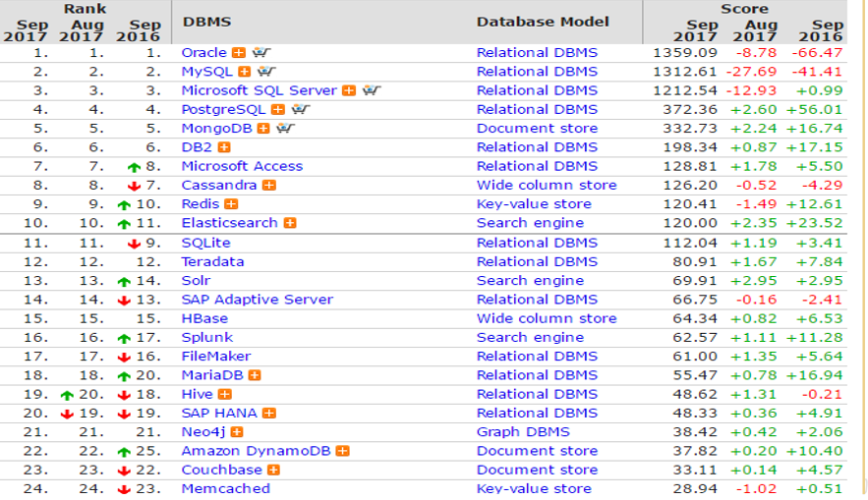This screenshot has height=500, width=868.
Task: Open the Microsoft Access link
Action: pyautogui.click(x=243, y=166)
